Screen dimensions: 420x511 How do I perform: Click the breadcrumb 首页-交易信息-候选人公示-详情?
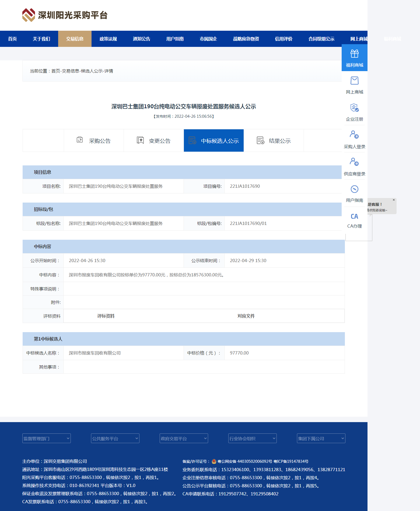(82, 71)
